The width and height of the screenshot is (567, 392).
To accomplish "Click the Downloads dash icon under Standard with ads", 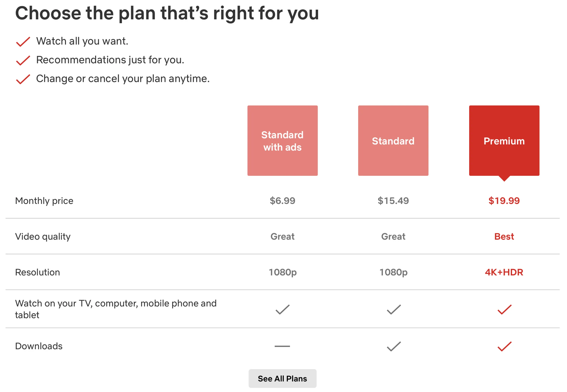I will coord(282,346).
